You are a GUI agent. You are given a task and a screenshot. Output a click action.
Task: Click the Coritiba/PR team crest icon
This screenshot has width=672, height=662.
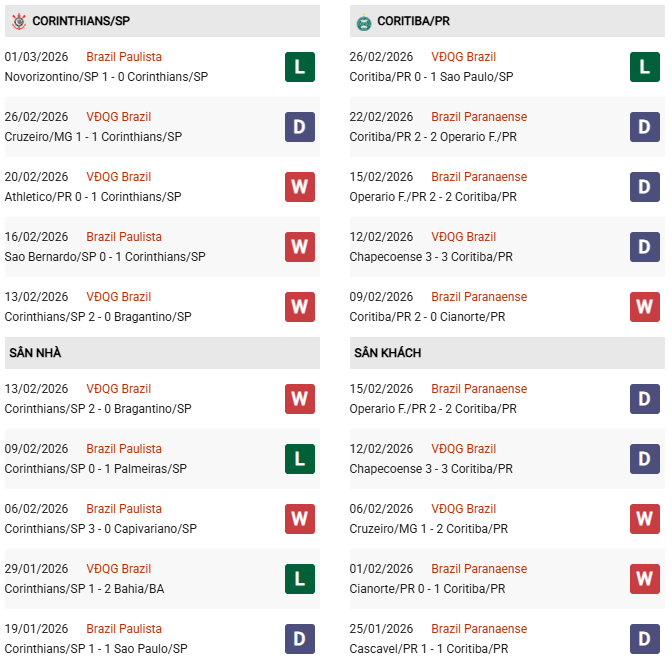coord(363,22)
